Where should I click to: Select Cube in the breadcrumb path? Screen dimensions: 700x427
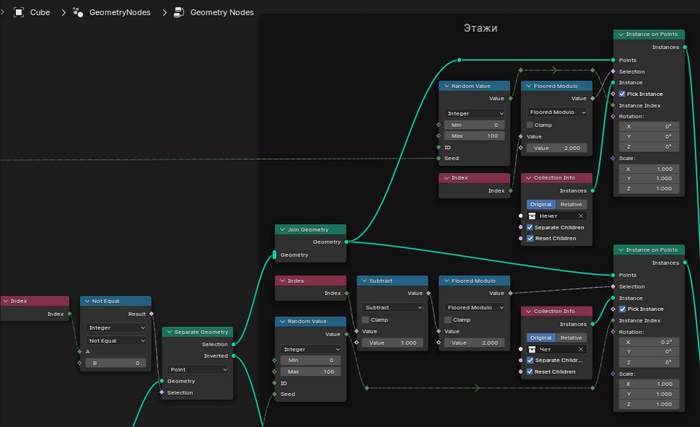coord(40,13)
